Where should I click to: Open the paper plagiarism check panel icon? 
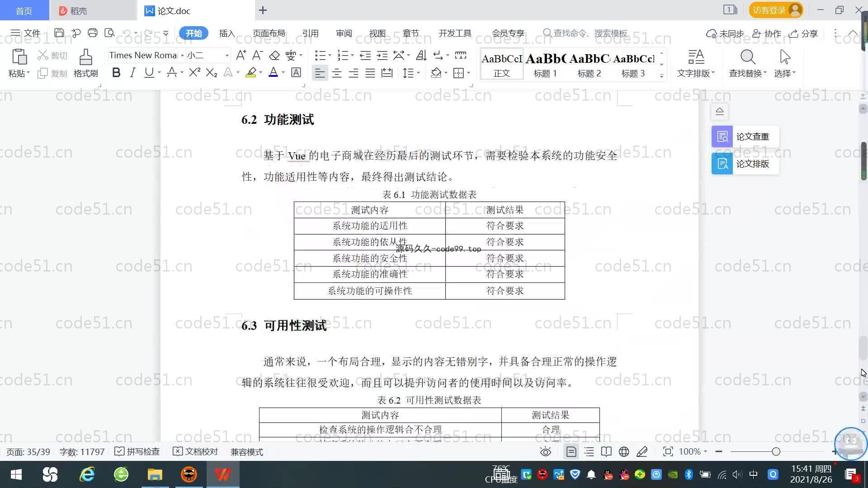point(722,136)
